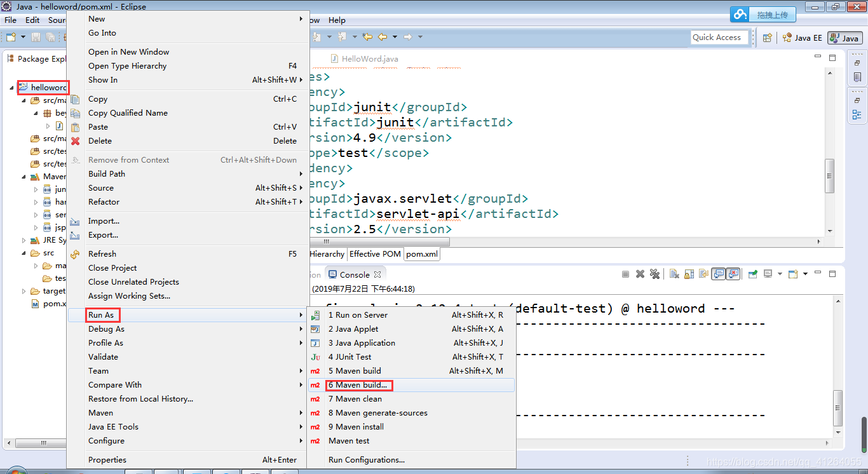Close the Console view tab

(x=377, y=274)
